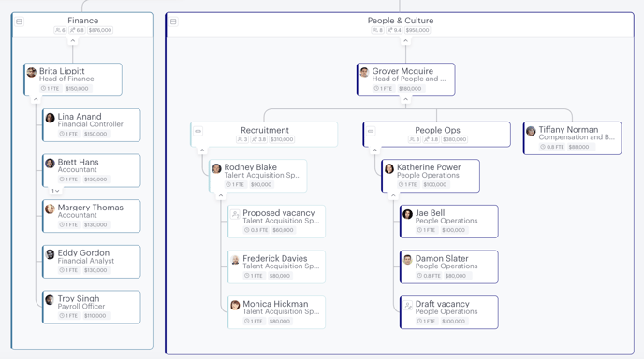This screenshot has height=359, width=644.
Task: Click the Recruitment group title
Action: click(265, 130)
